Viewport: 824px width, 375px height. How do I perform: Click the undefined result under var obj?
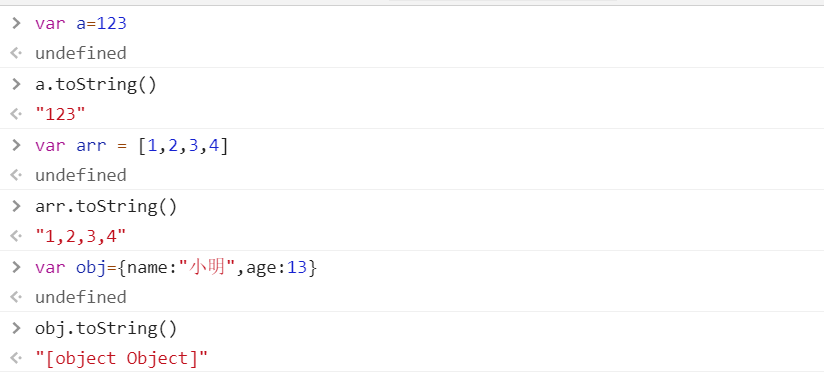pyautogui.click(x=80, y=297)
